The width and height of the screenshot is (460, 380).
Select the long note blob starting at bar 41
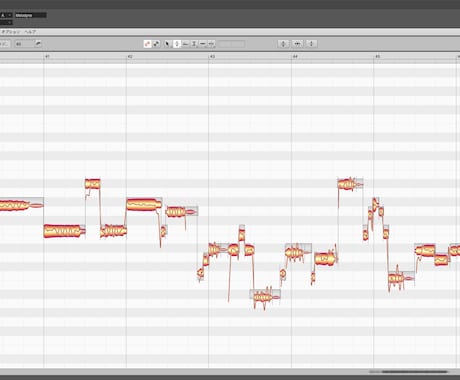64,231
